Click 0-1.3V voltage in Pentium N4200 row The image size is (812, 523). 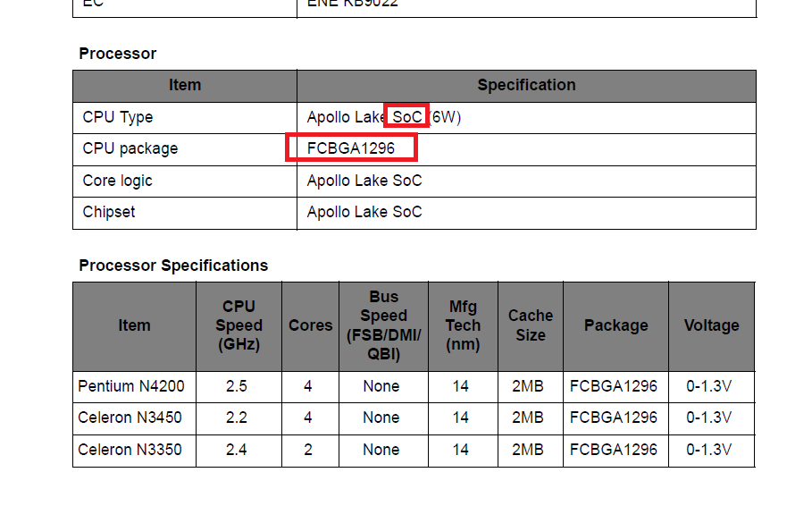tap(709, 386)
